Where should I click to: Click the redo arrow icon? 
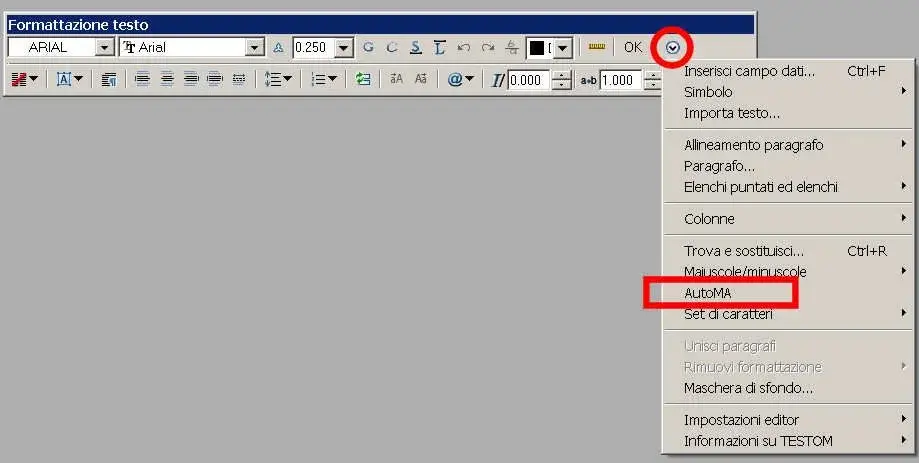click(488, 47)
